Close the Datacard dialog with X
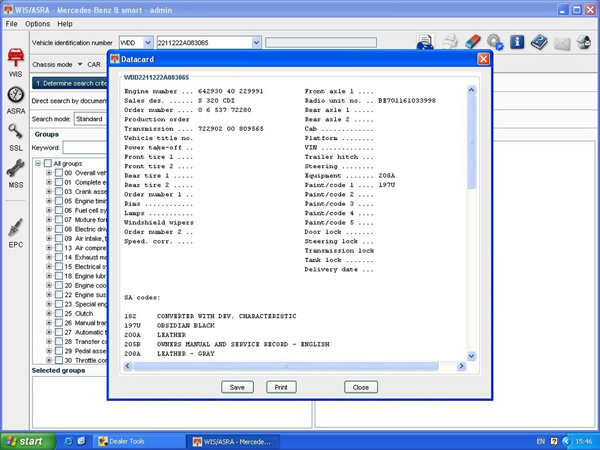 pos(483,59)
